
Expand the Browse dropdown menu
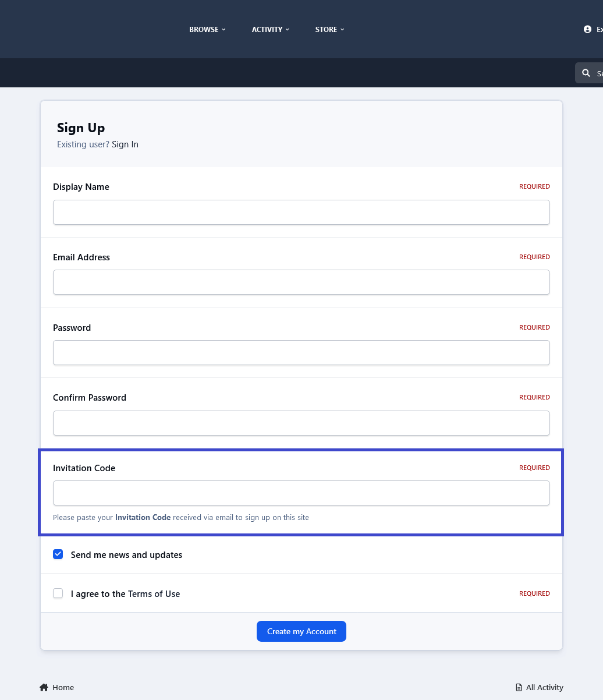[x=207, y=29]
